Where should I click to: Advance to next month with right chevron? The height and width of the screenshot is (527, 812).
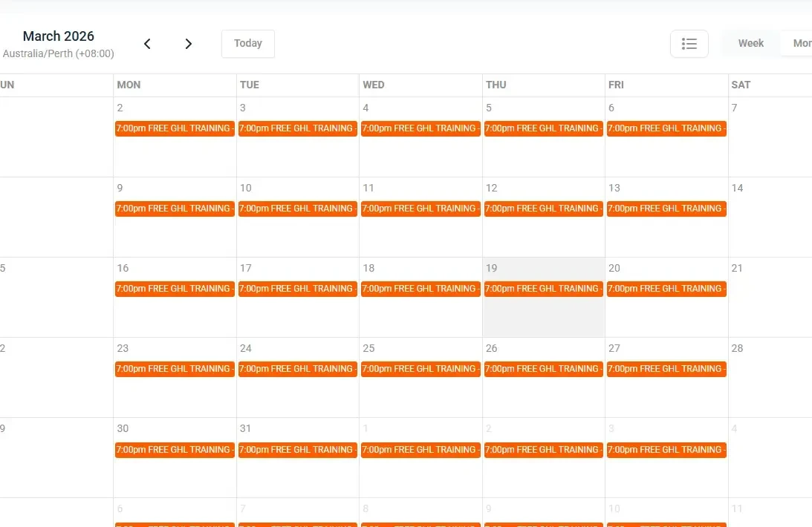pos(189,44)
